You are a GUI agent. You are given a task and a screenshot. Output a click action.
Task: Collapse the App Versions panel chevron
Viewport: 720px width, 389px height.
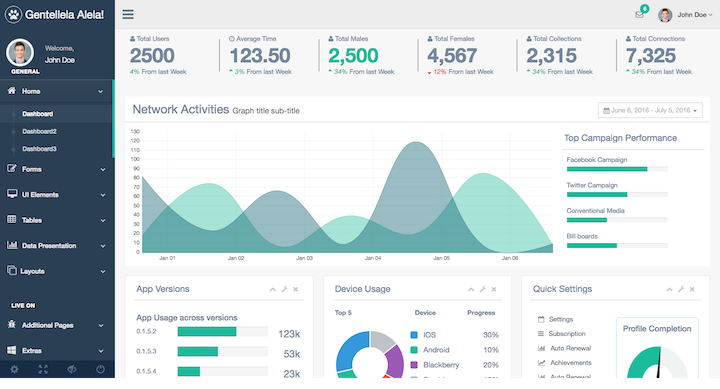coord(273,289)
